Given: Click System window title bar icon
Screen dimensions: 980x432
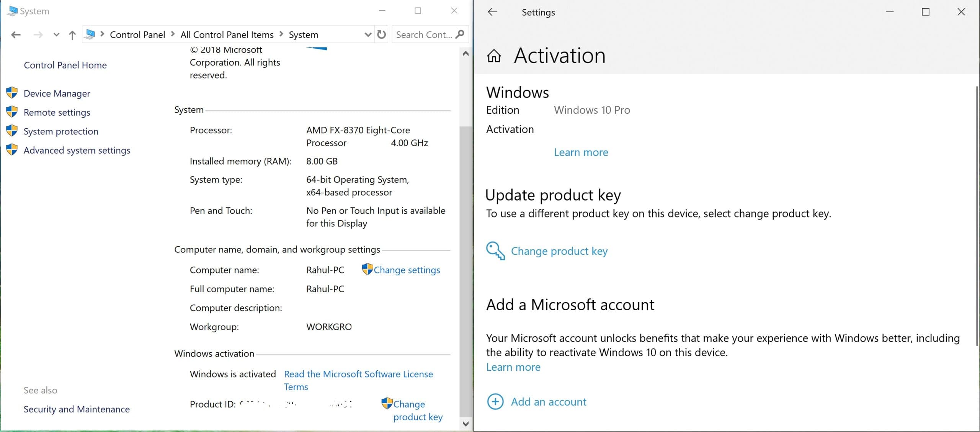Looking at the screenshot, I should 12,11.
